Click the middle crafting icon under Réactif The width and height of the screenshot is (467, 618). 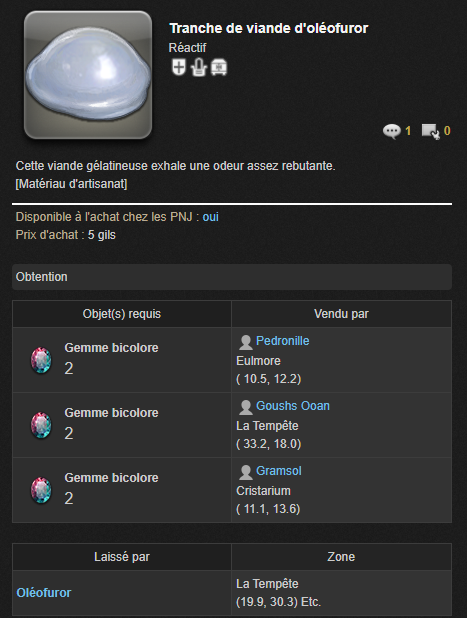pyautogui.click(x=199, y=67)
